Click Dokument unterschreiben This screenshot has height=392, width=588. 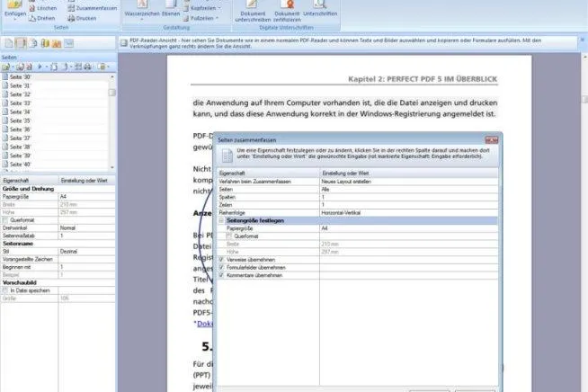point(253,11)
